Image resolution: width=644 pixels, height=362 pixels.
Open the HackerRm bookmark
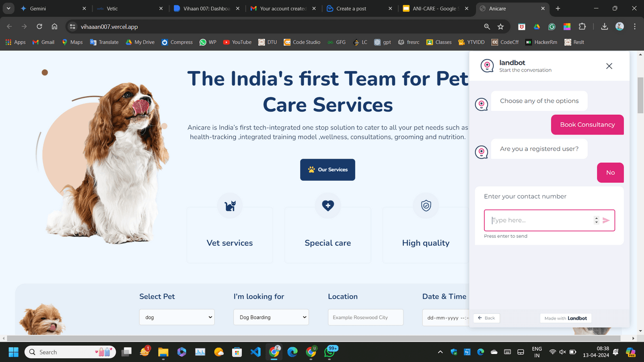click(541, 42)
